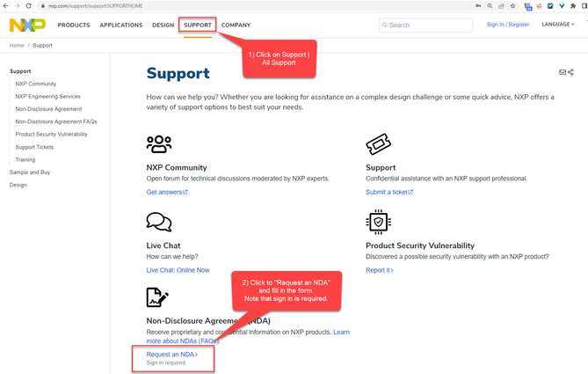The image size is (588, 374).
Task: Open NXP Engineering Services in sidebar
Action: pos(47,97)
